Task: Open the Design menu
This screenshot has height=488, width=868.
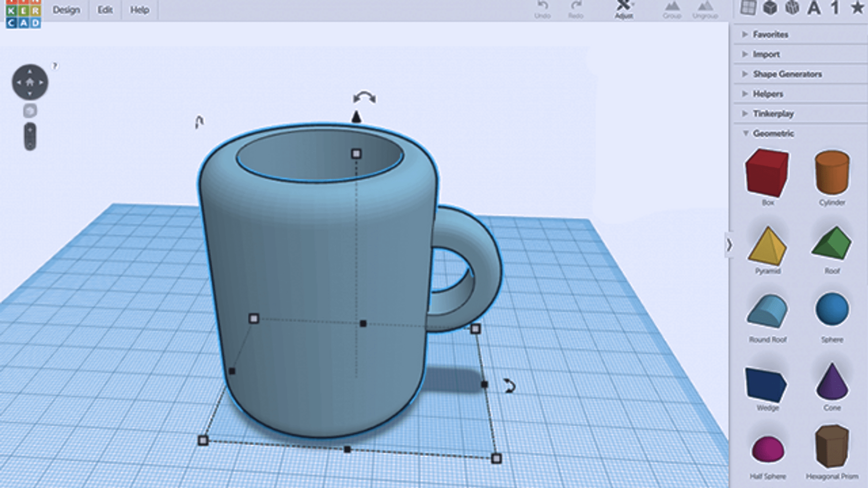Action: pyautogui.click(x=66, y=10)
